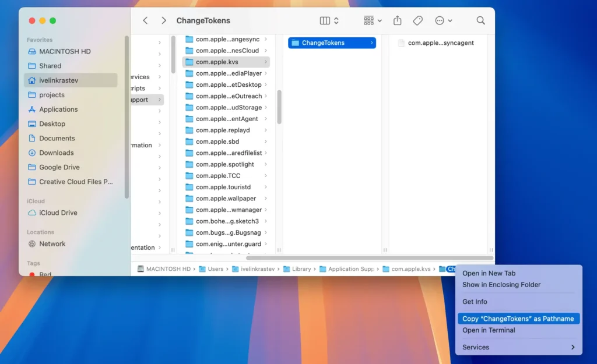Expand chevron next to com.apple.kvs
Image resolution: width=597 pixels, height=364 pixels.
266,62
